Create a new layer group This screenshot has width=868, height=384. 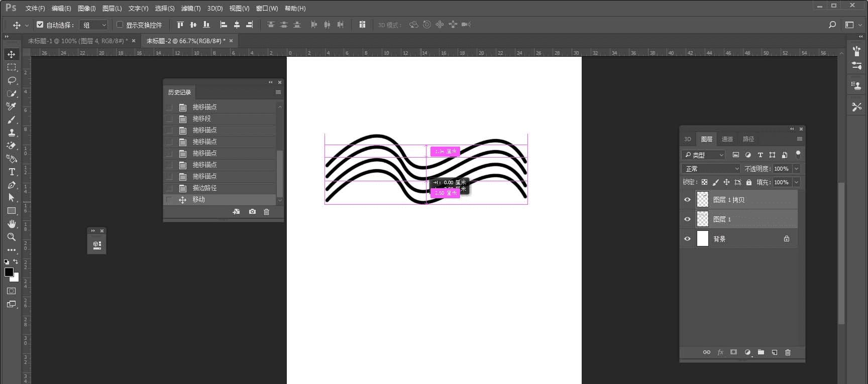coord(761,352)
